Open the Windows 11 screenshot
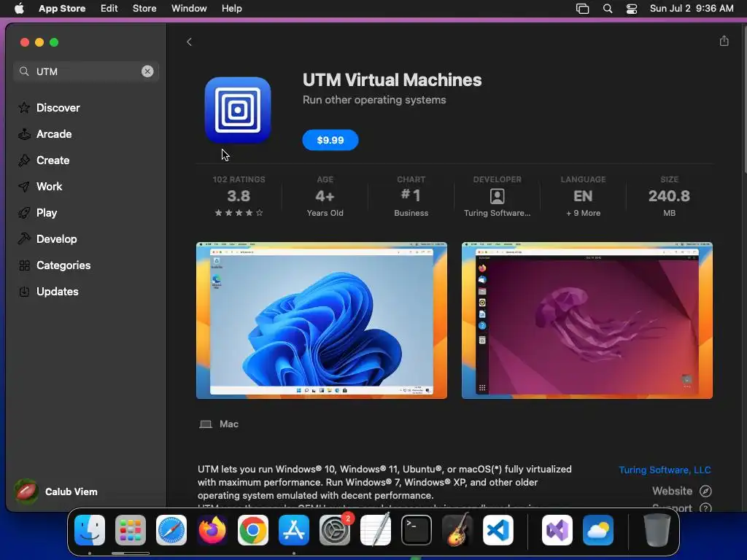Screen dimensions: 747x560 322,321
